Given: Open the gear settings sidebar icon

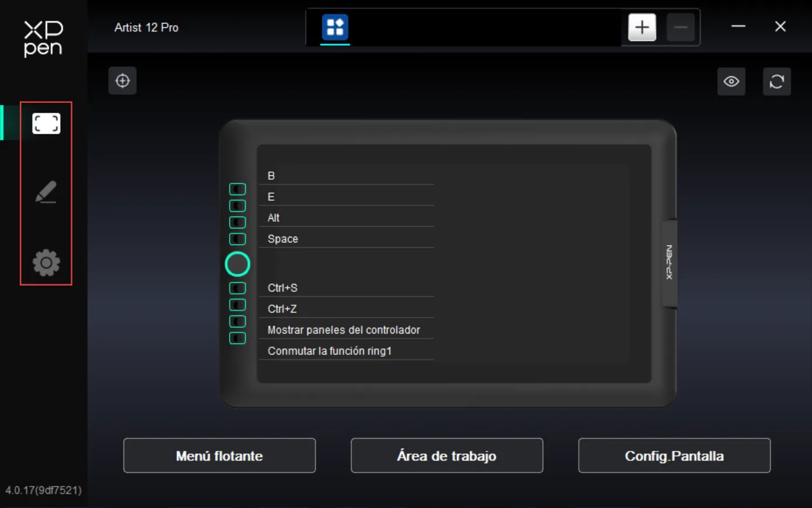Looking at the screenshot, I should pos(46,263).
